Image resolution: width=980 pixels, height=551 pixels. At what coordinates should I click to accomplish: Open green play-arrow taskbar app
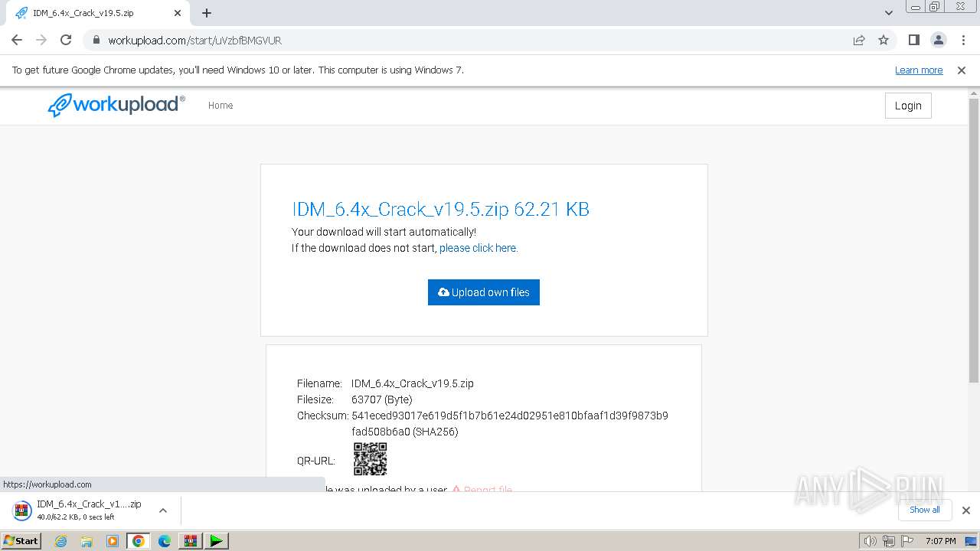(x=217, y=541)
